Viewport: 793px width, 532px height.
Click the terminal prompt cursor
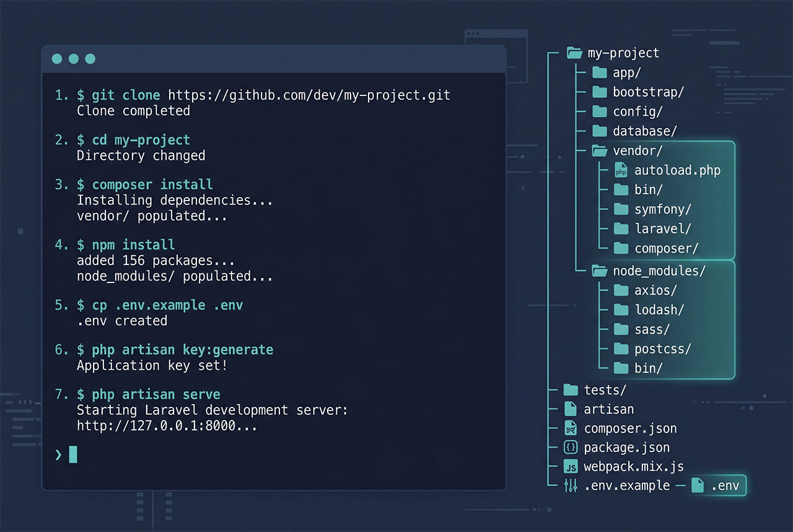coord(73,455)
